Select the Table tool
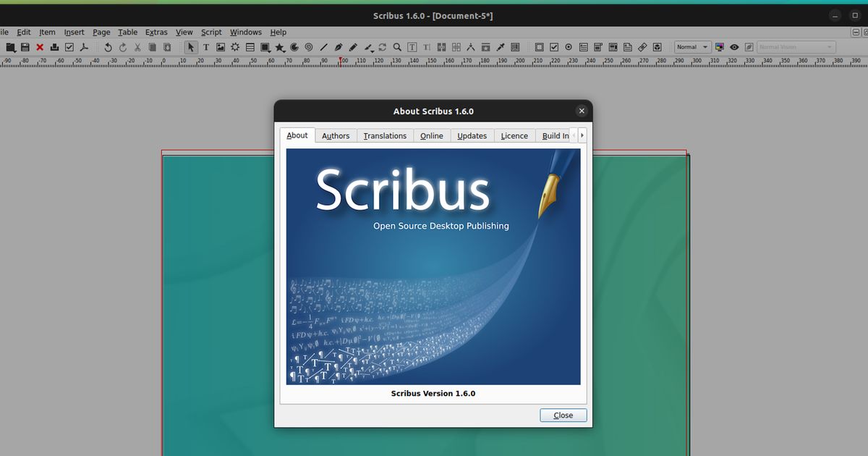 (250, 47)
